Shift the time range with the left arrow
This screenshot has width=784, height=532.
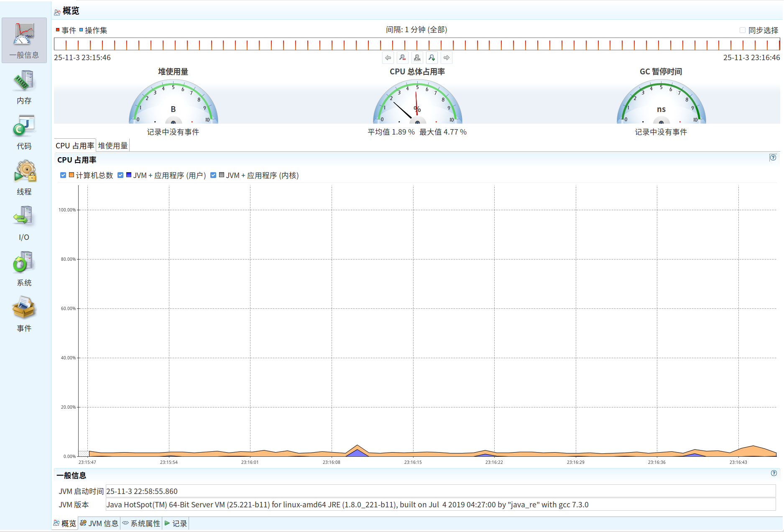pyautogui.click(x=388, y=58)
